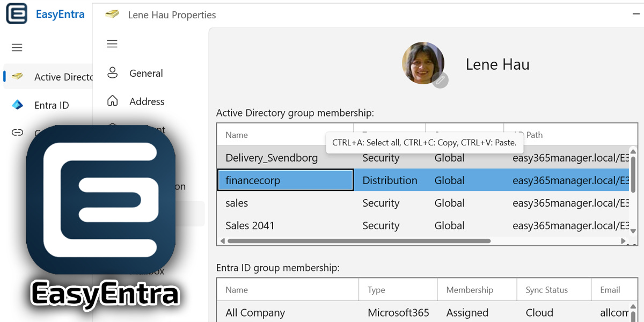
Task: Click the Email column header
Action: pyautogui.click(x=610, y=290)
